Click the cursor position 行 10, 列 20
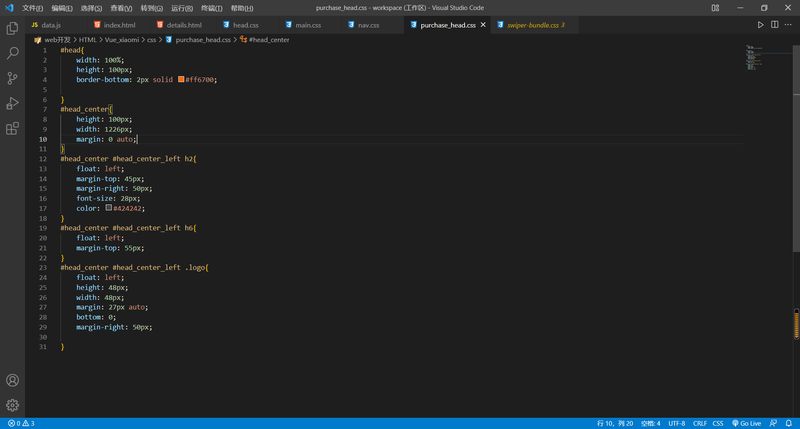The image size is (800, 429). coord(615,423)
